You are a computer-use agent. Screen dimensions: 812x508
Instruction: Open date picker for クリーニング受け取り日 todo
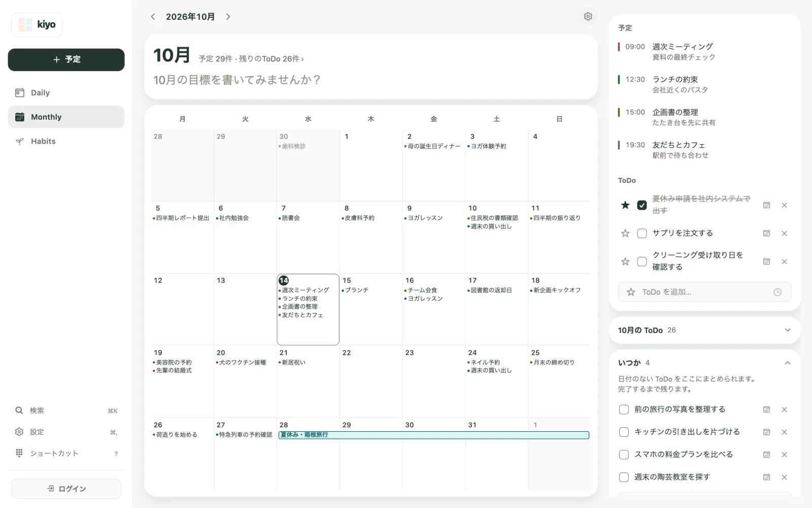(x=766, y=262)
